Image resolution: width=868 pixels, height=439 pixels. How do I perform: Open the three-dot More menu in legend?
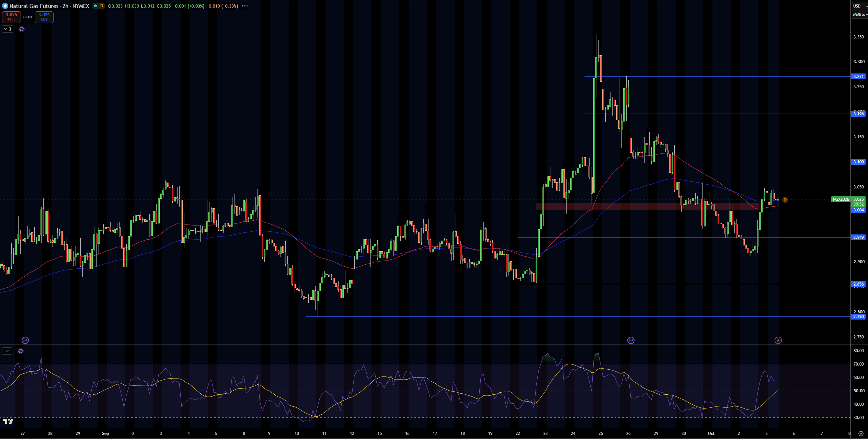click(244, 6)
